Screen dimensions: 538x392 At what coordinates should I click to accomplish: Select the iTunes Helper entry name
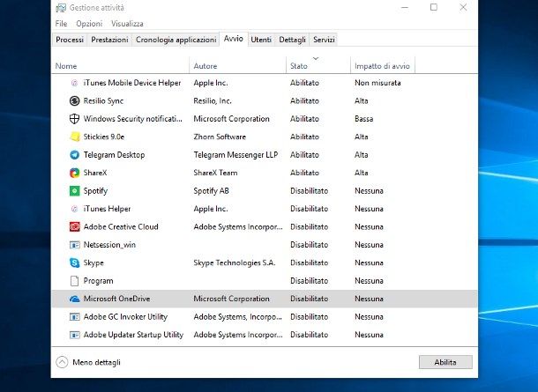click(x=107, y=209)
